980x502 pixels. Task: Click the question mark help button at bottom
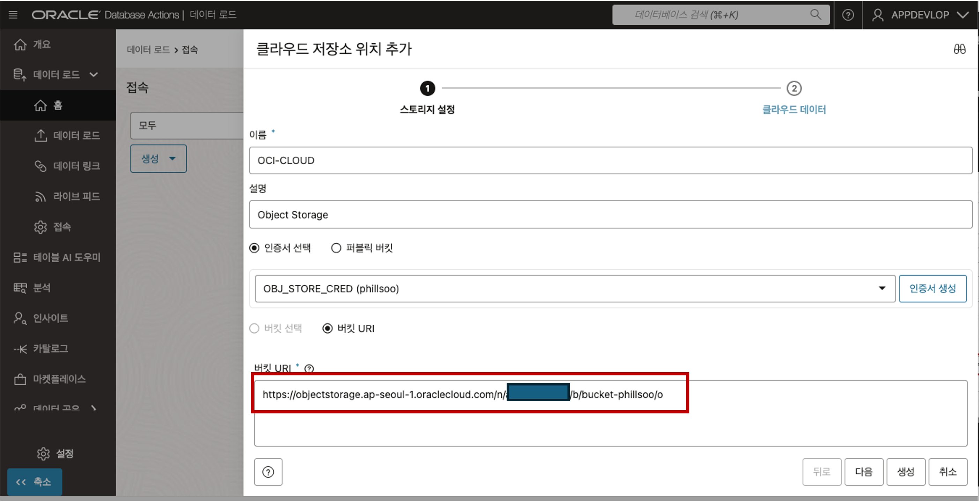click(268, 472)
